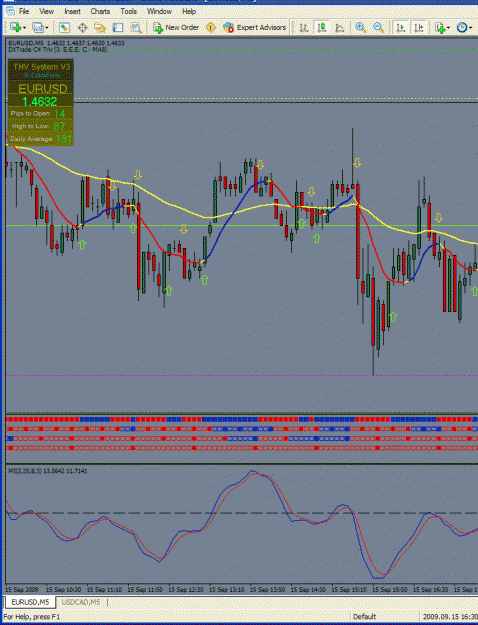Click the green 1.4632 price value
This screenshot has width=478, height=625.
[40, 102]
